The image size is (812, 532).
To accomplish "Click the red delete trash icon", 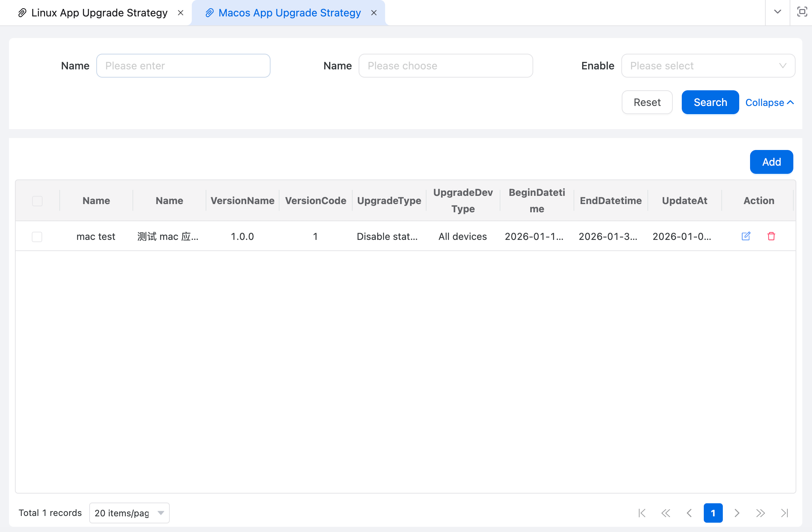I will tap(771, 236).
